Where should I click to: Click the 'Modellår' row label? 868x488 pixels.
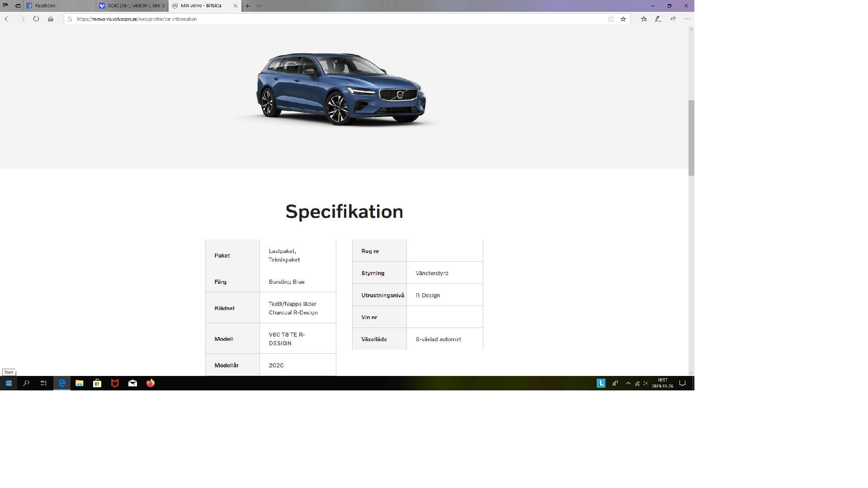tap(226, 365)
